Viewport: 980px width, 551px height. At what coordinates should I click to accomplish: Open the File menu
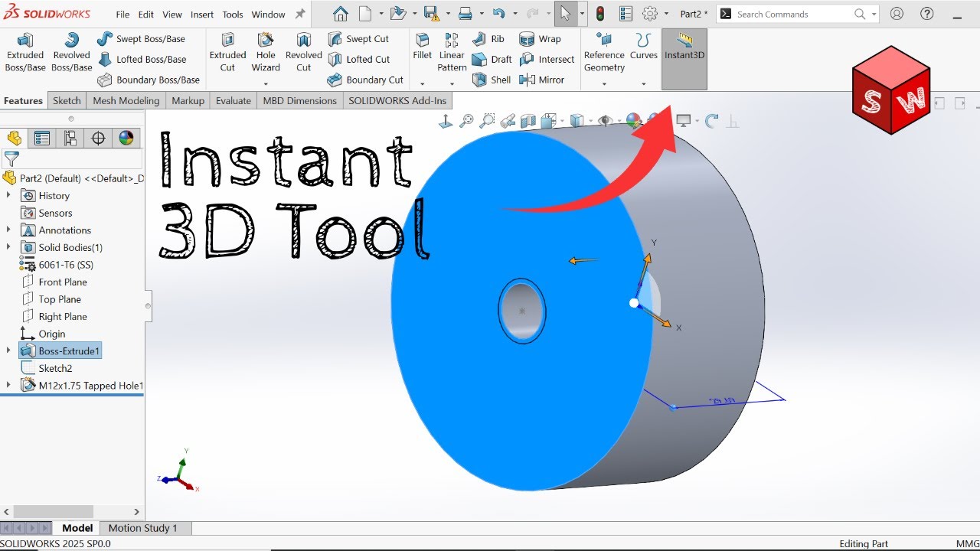(x=122, y=15)
